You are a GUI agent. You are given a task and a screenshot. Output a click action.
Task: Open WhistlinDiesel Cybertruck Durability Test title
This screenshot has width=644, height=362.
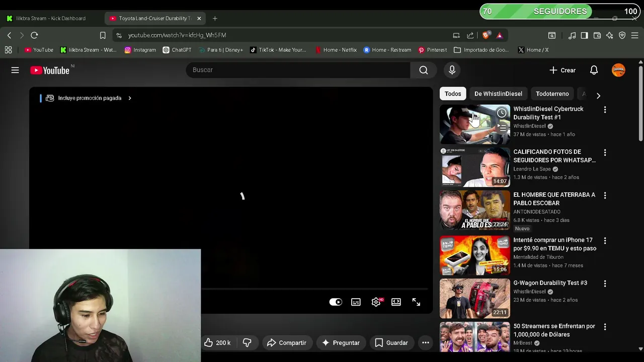tap(548, 113)
